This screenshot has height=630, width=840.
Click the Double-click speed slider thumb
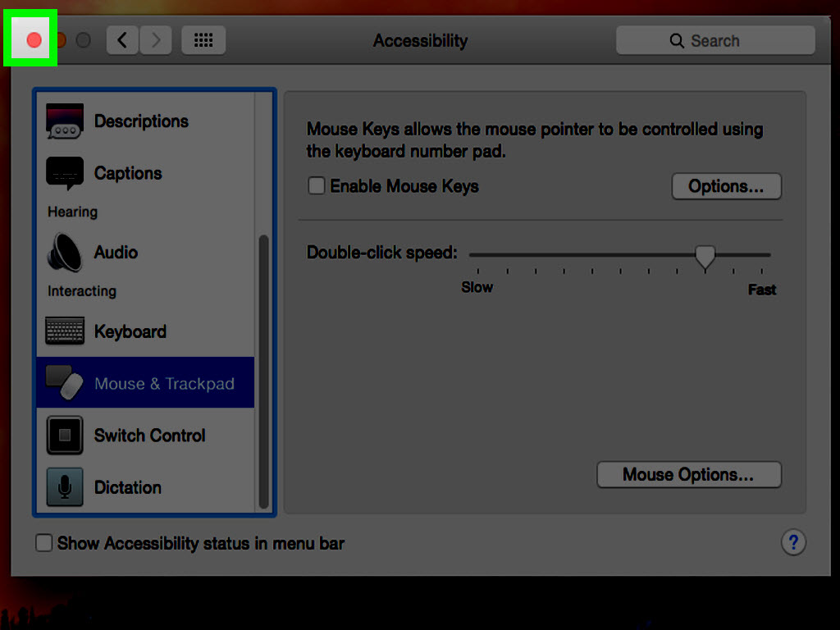pos(705,257)
